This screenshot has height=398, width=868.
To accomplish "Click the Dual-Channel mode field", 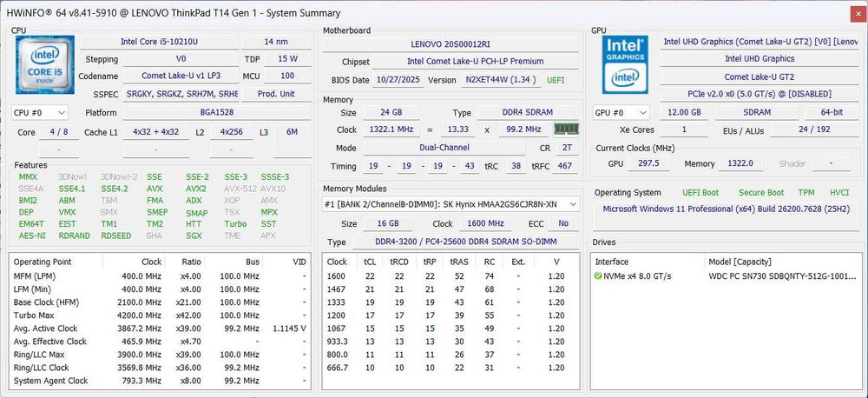I will pos(444,148).
